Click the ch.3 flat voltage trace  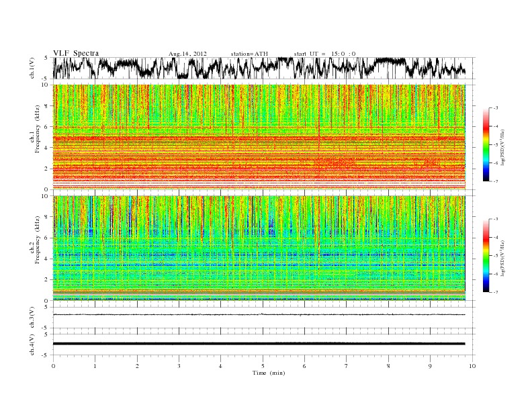point(259,315)
